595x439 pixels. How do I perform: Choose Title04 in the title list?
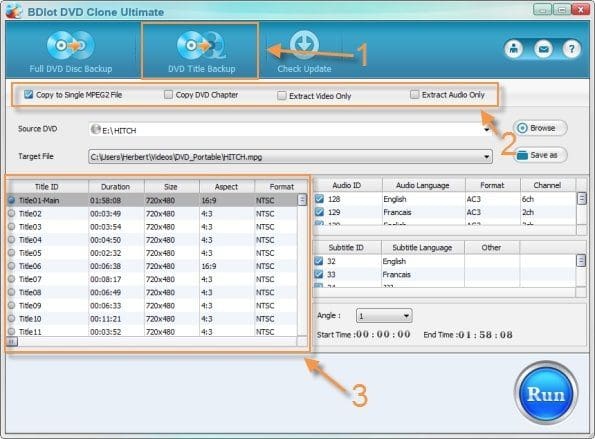(x=11, y=239)
